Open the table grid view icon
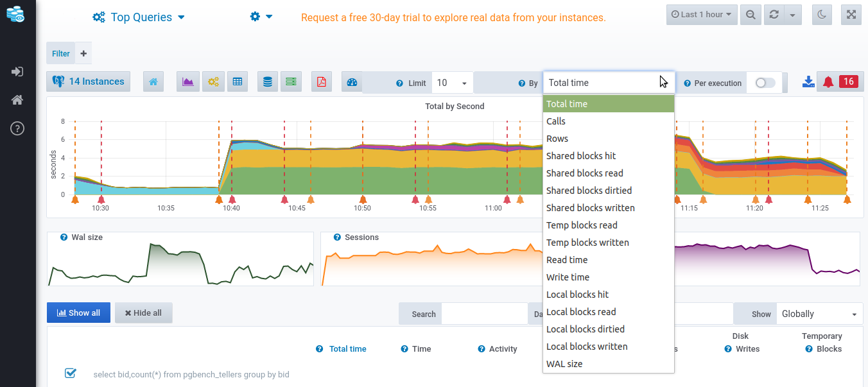Screen dimensions: 868x387 (238, 82)
